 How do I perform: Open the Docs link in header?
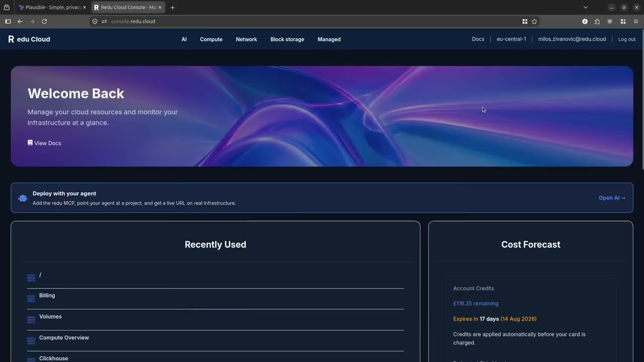(478, 39)
